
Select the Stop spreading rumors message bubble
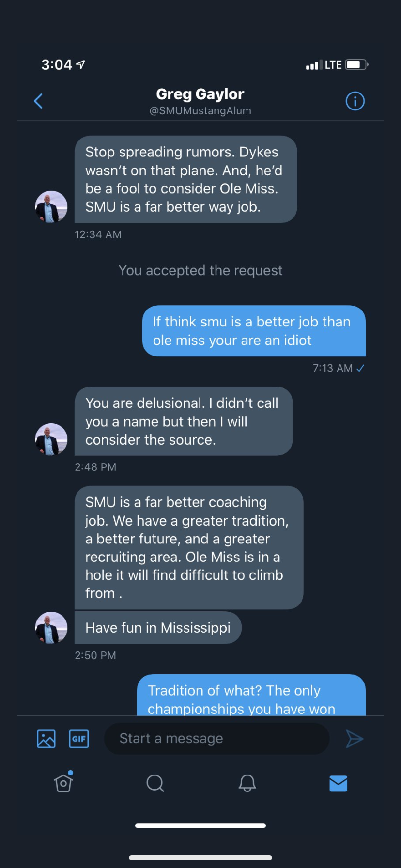(185, 179)
